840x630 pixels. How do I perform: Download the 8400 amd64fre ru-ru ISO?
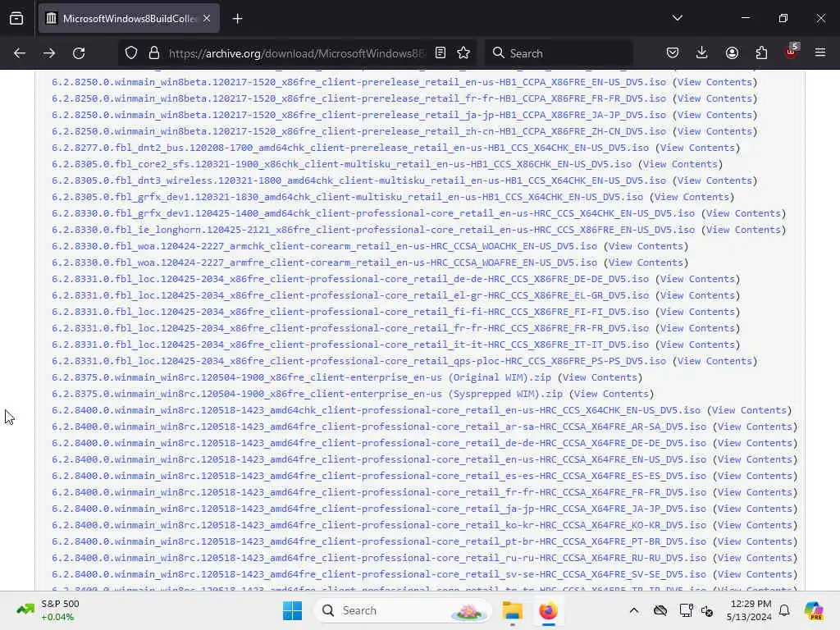pos(379,558)
